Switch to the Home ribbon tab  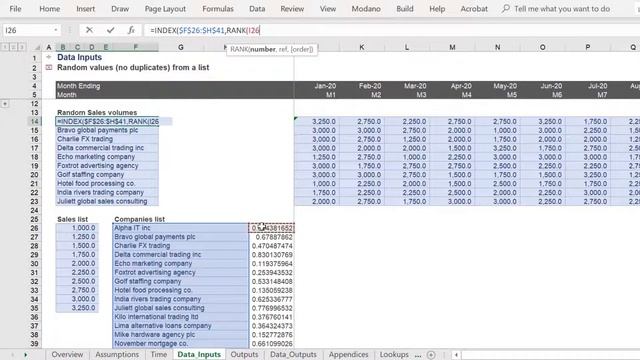(x=49, y=9)
